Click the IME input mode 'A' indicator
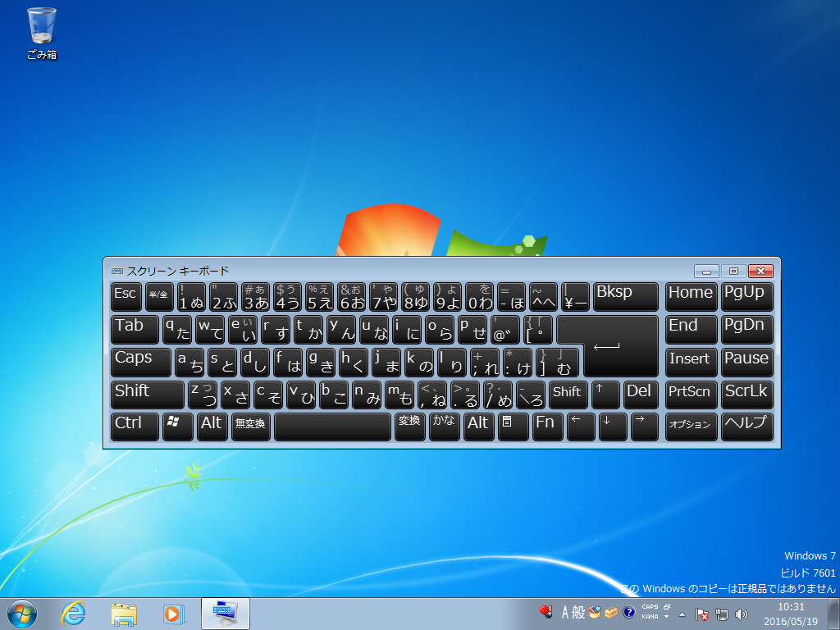 point(565,612)
